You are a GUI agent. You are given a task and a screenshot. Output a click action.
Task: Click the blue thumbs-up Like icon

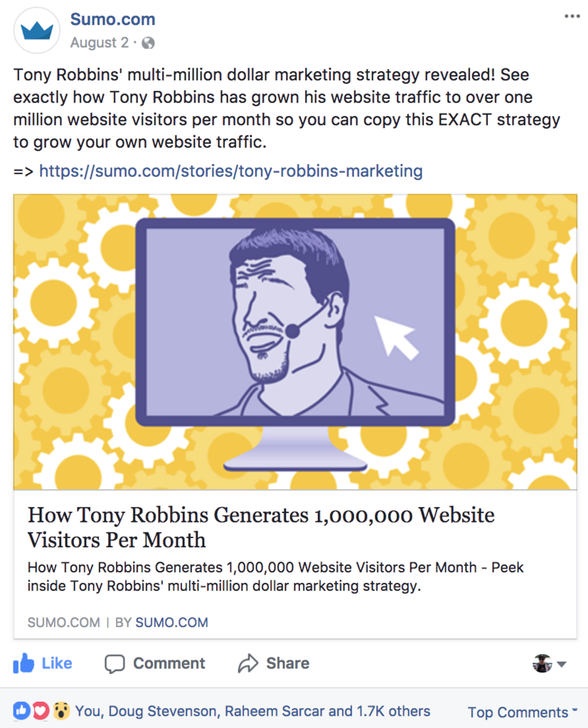(23, 663)
